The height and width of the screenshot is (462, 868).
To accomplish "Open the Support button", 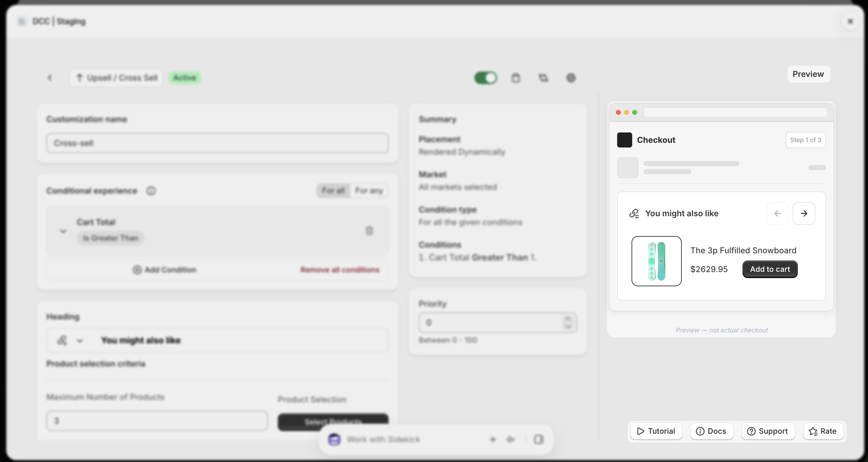I will point(768,431).
